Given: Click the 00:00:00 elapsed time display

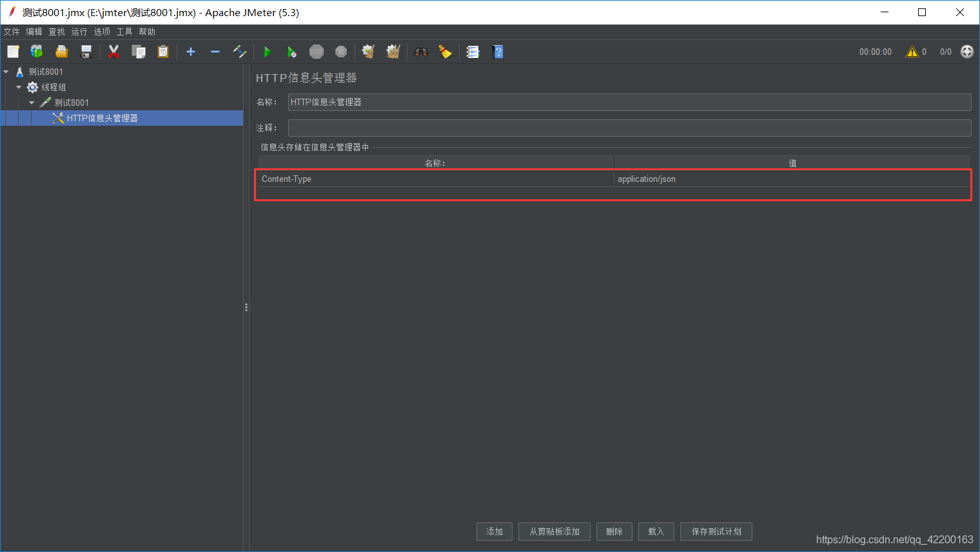Looking at the screenshot, I should coord(876,52).
